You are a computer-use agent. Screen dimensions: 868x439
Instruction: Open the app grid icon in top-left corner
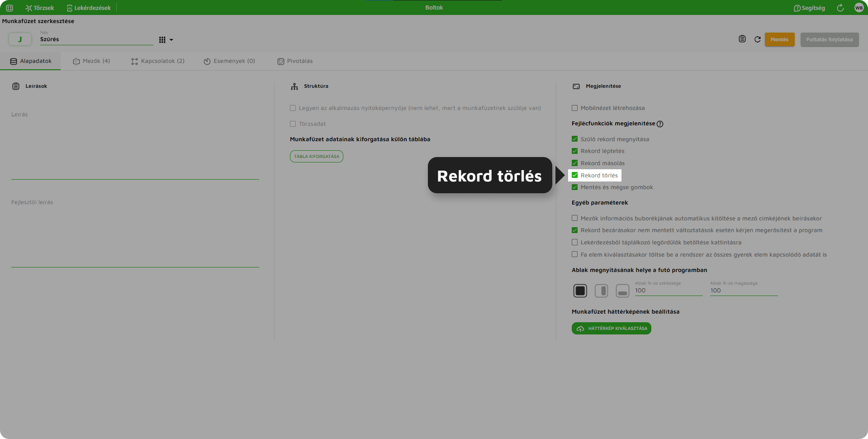[9, 8]
